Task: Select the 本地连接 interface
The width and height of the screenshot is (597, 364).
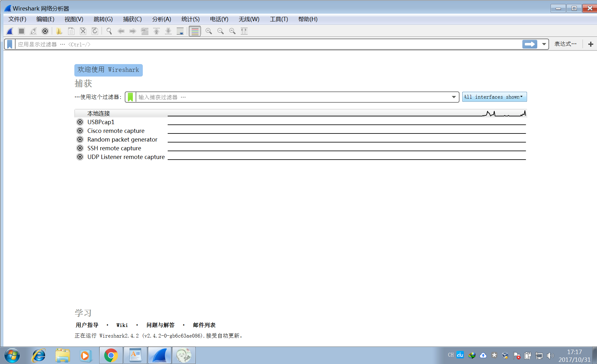Action: tap(300, 113)
